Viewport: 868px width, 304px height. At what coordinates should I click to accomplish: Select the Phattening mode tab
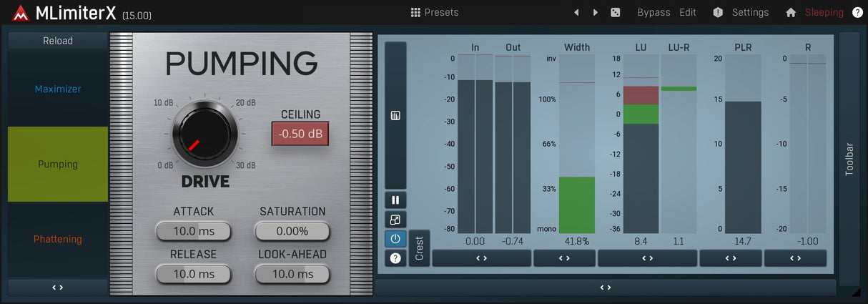coord(58,239)
